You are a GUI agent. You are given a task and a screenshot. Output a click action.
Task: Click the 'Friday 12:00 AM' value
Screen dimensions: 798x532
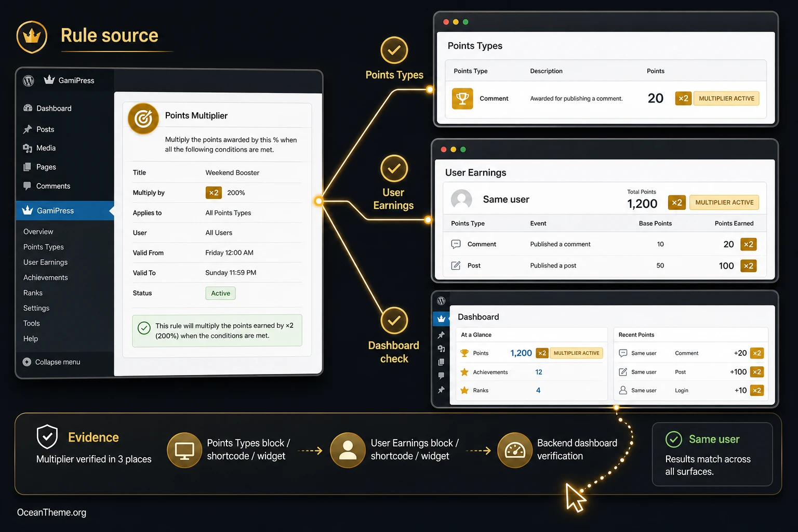[229, 252]
